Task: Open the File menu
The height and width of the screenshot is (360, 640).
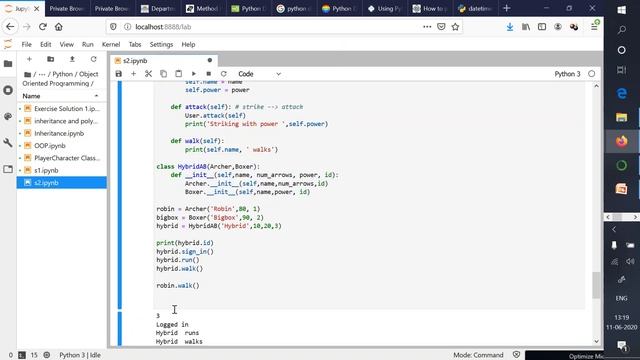Action: click(27, 44)
